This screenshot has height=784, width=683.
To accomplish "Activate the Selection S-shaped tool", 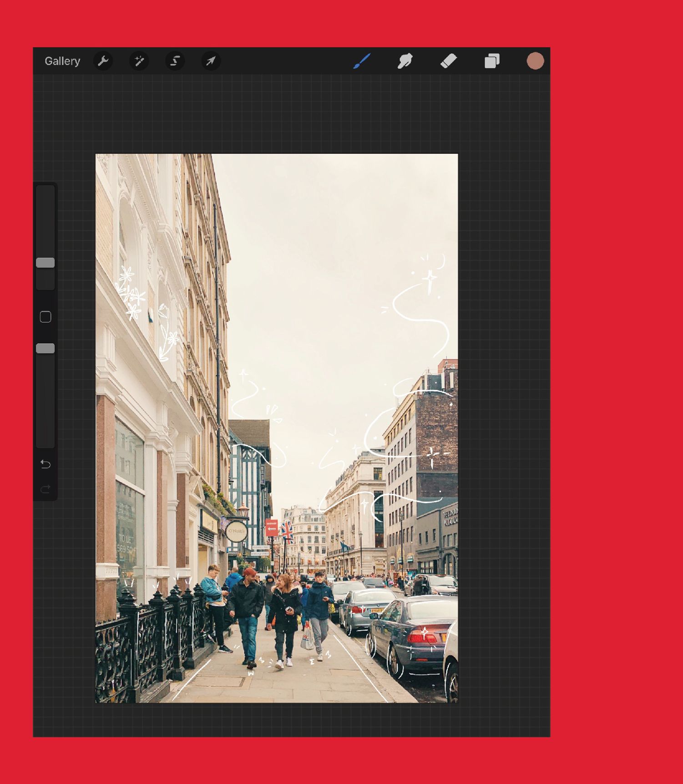I will (175, 61).
